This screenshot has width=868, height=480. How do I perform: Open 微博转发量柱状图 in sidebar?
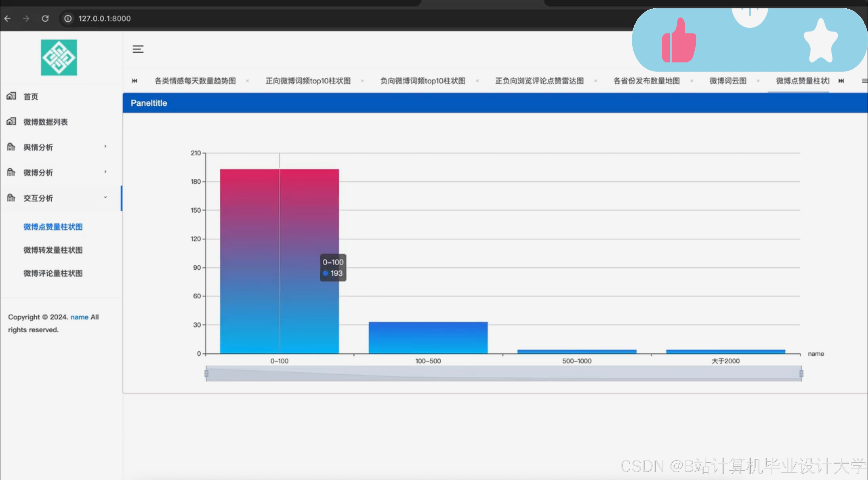(x=53, y=250)
